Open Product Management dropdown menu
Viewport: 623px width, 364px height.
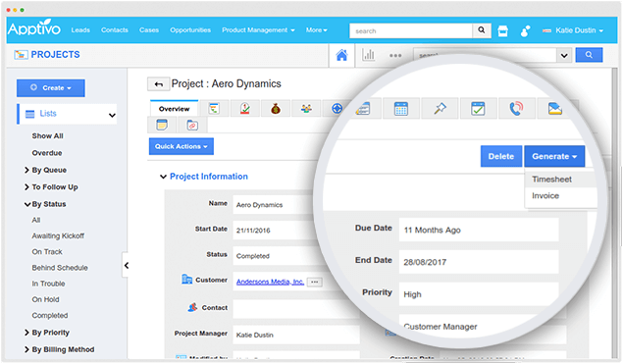coord(258,30)
